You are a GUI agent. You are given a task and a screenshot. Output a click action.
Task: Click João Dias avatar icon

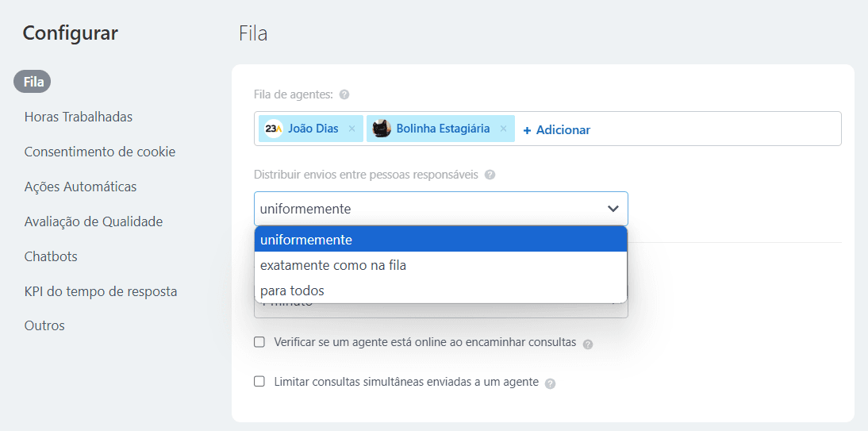[x=274, y=129]
